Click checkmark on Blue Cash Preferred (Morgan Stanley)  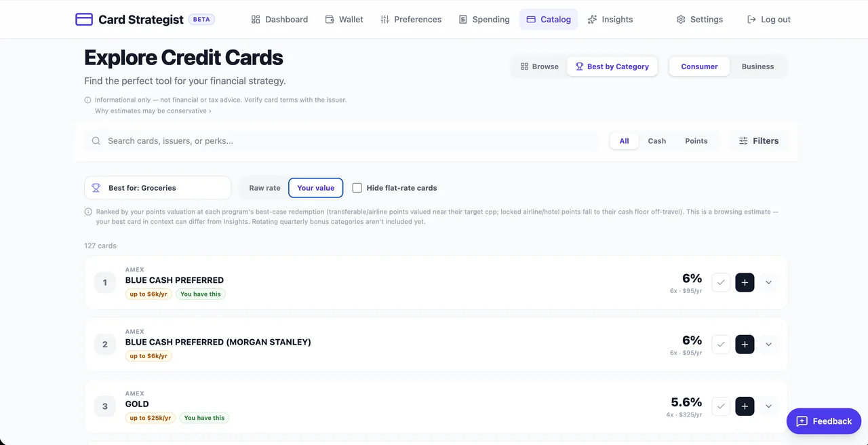tap(721, 345)
